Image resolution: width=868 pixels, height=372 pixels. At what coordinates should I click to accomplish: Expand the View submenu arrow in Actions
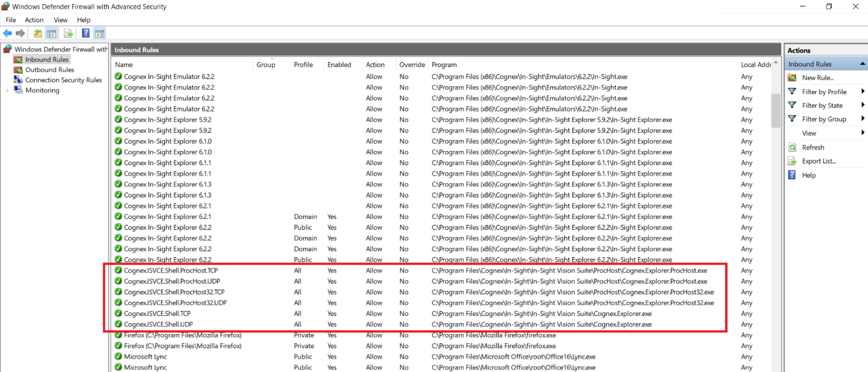[863, 133]
